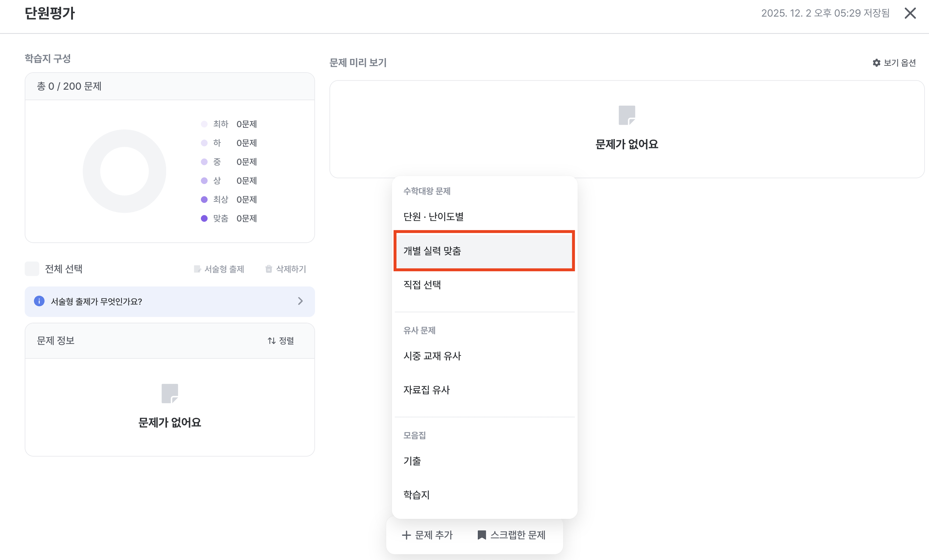929x560 pixels.
Task: Select 시중 교재 유사 menu item
Action: pyautogui.click(x=432, y=356)
